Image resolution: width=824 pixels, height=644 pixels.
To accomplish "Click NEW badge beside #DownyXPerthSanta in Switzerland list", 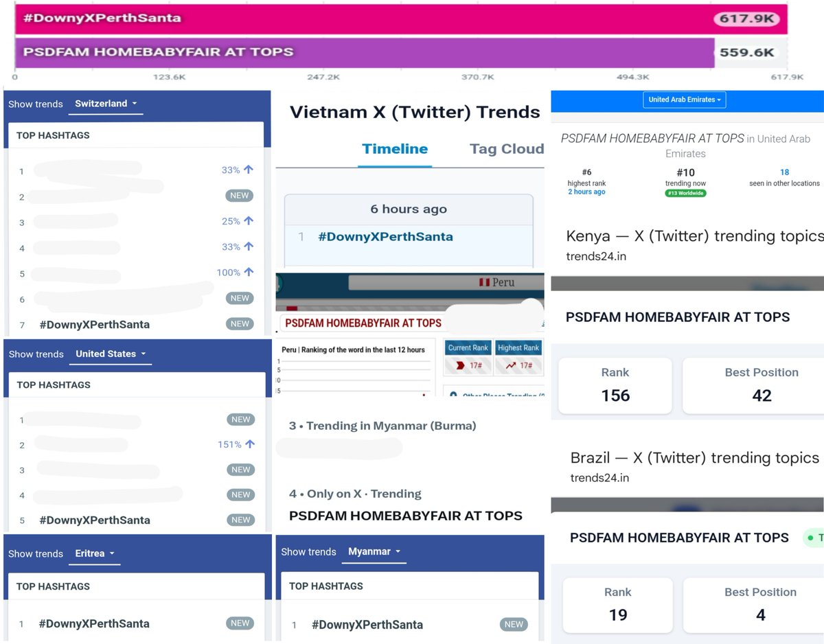I will pyautogui.click(x=240, y=324).
